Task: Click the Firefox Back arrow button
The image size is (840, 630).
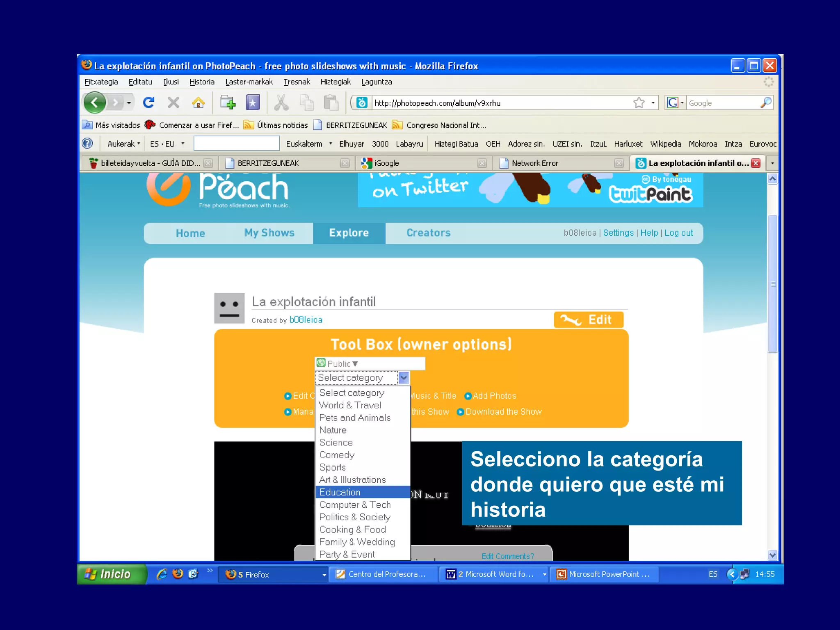Action: pyautogui.click(x=95, y=103)
